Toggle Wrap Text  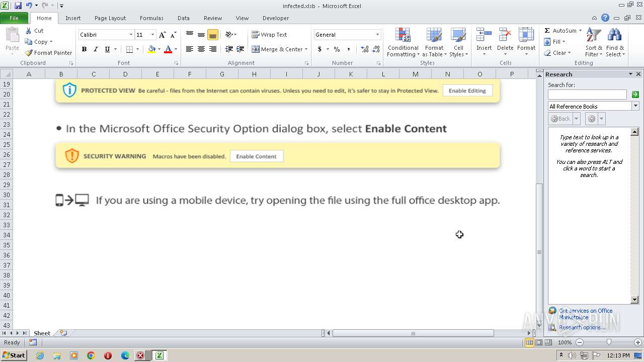(x=270, y=35)
